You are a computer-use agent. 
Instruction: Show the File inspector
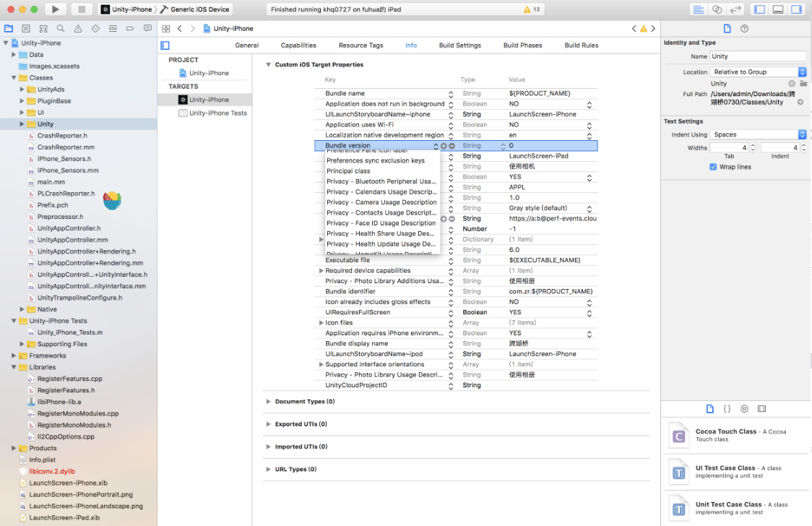click(x=727, y=28)
